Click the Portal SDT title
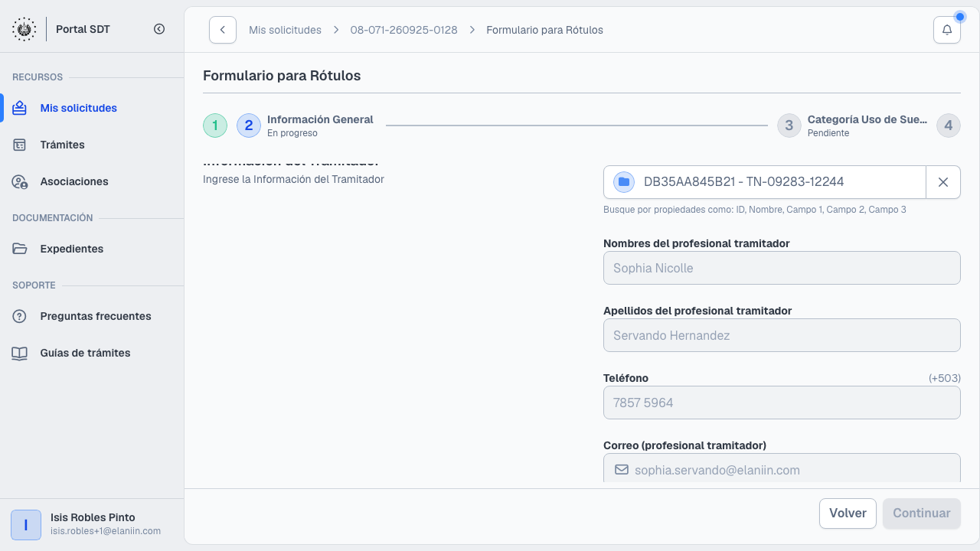The height and width of the screenshot is (551, 980). pyautogui.click(x=83, y=29)
